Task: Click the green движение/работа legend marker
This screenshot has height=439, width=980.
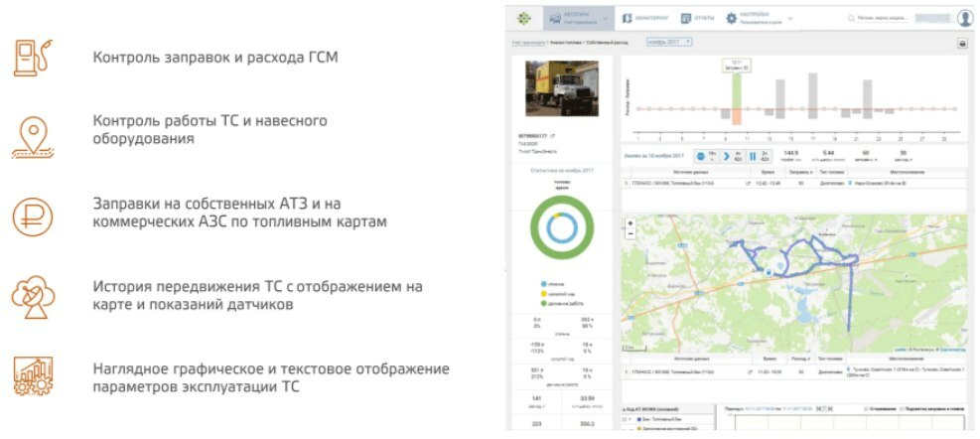Action: coord(544,301)
